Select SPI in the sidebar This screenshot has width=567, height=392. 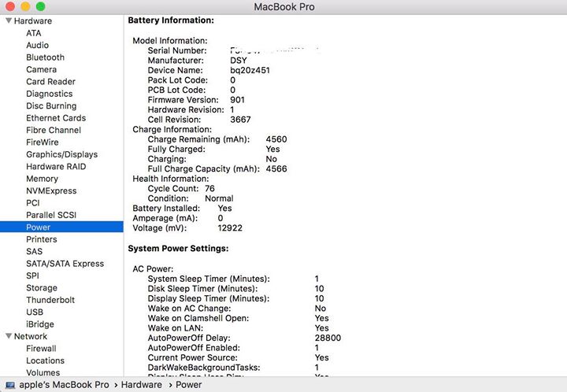(32, 276)
